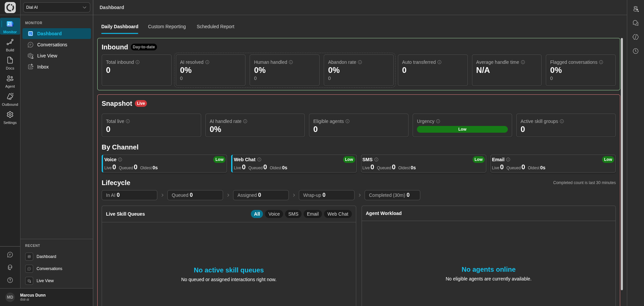Filter skill queues by SMS

pos(293,214)
